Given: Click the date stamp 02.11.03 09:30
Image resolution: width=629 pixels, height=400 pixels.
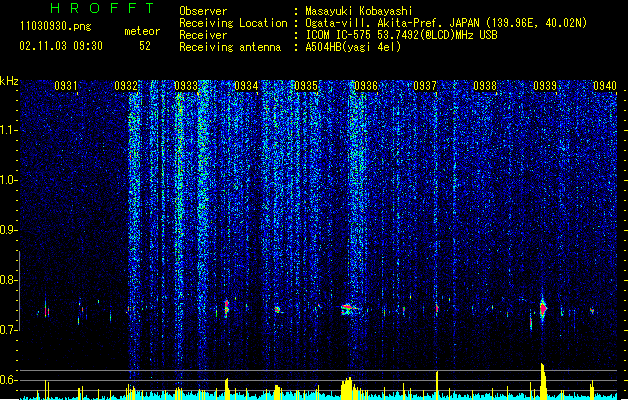Looking at the screenshot, I should (x=61, y=46).
